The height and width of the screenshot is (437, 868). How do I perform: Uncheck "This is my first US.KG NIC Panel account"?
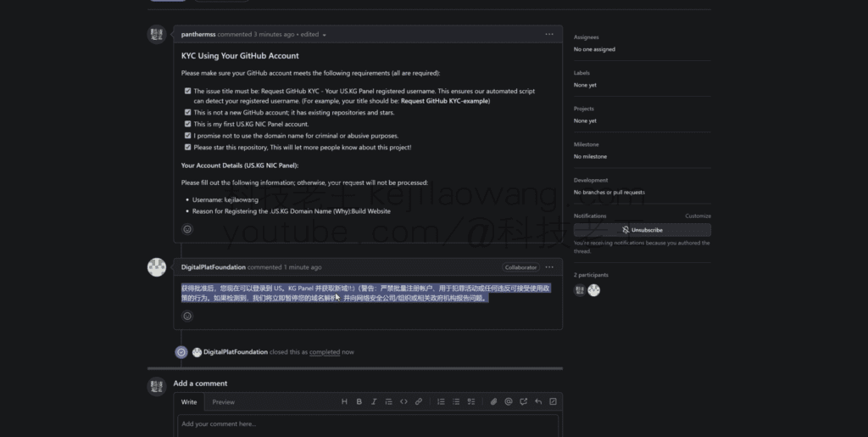pos(188,124)
